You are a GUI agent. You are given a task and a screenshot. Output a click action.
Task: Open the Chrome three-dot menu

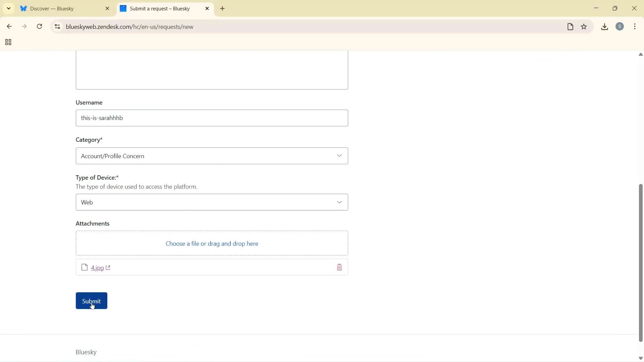click(x=635, y=26)
